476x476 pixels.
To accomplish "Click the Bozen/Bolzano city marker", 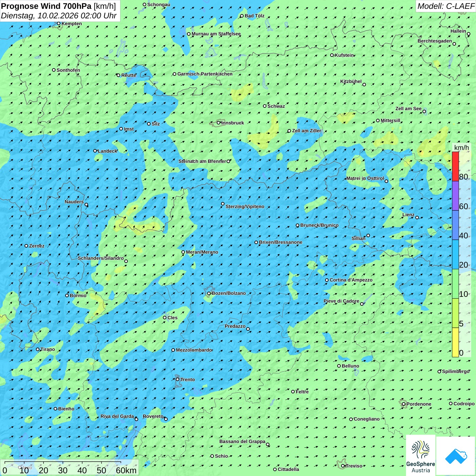I will pos(209,293).
